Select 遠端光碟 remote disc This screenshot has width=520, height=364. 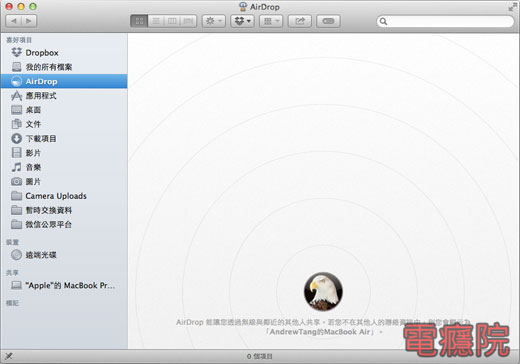point(64,255)
